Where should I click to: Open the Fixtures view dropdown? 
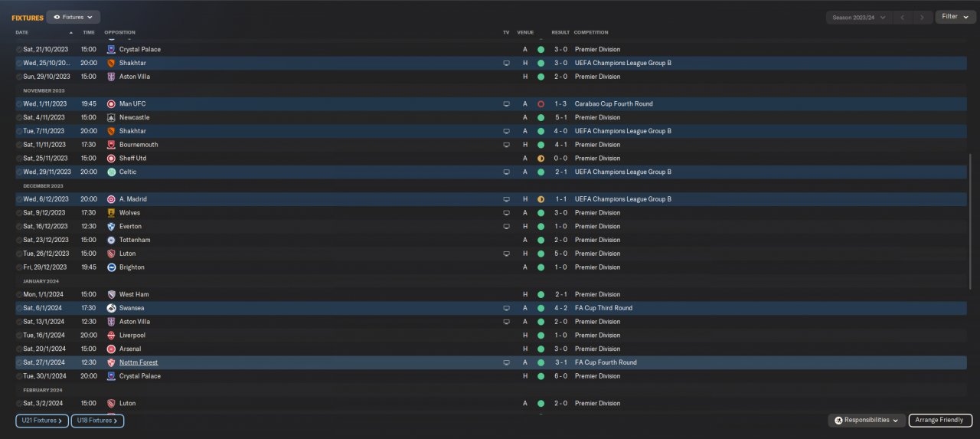(73, 17)
